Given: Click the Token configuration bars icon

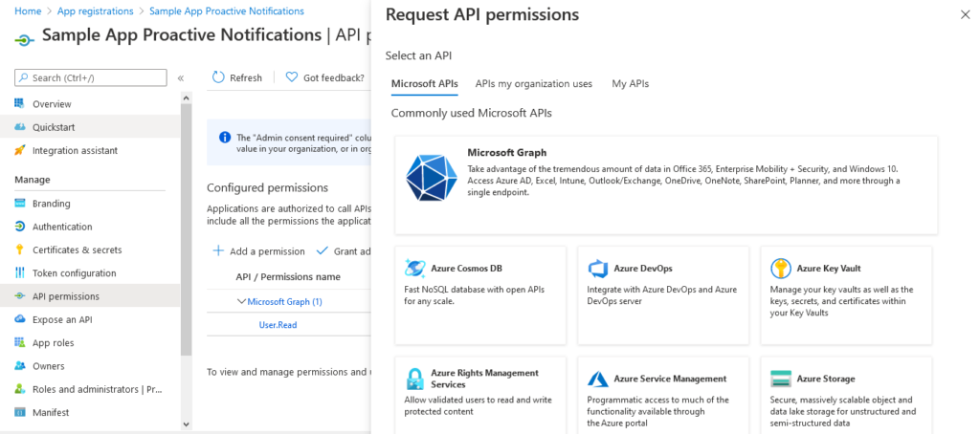Looking at the screenshot, I should (20, 272).
